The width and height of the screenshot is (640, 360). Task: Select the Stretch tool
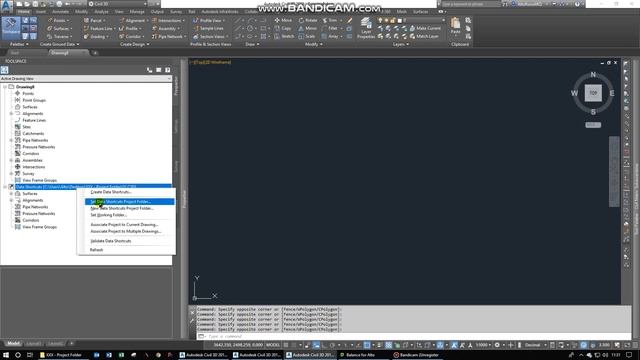284,36
